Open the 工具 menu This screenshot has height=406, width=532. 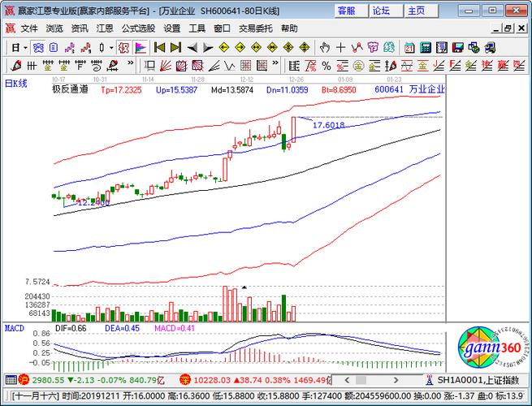(x=197, y=28)
